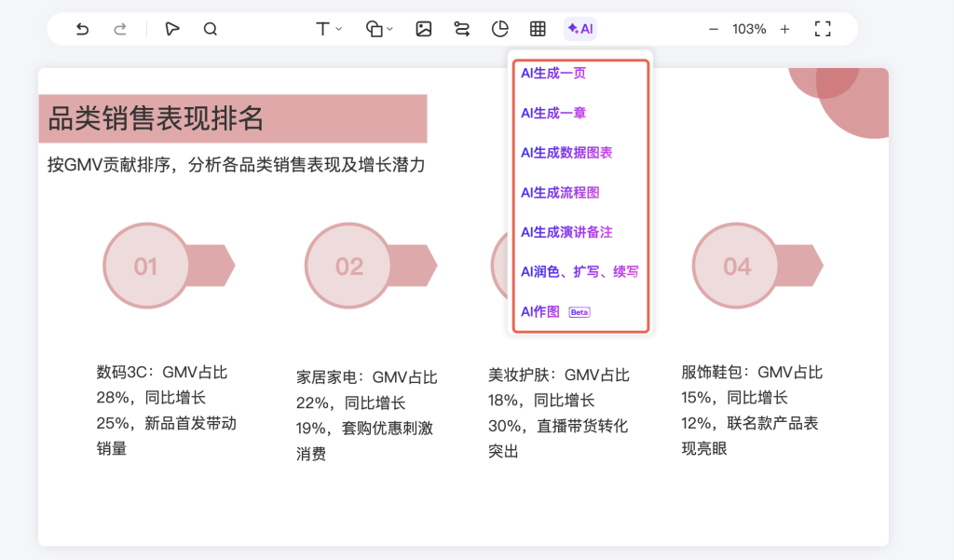
Task: Zoom in with plus button
Action: pyautogui.click(x=784, y=29)
